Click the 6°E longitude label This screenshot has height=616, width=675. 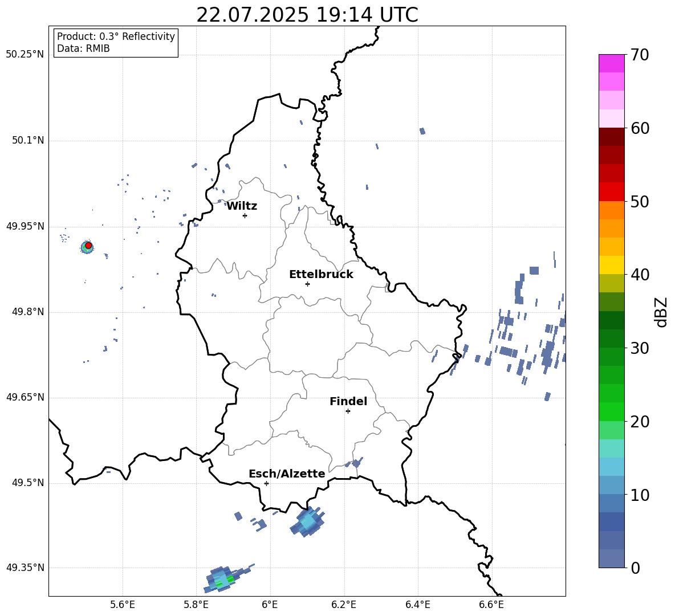pos(270,605)
